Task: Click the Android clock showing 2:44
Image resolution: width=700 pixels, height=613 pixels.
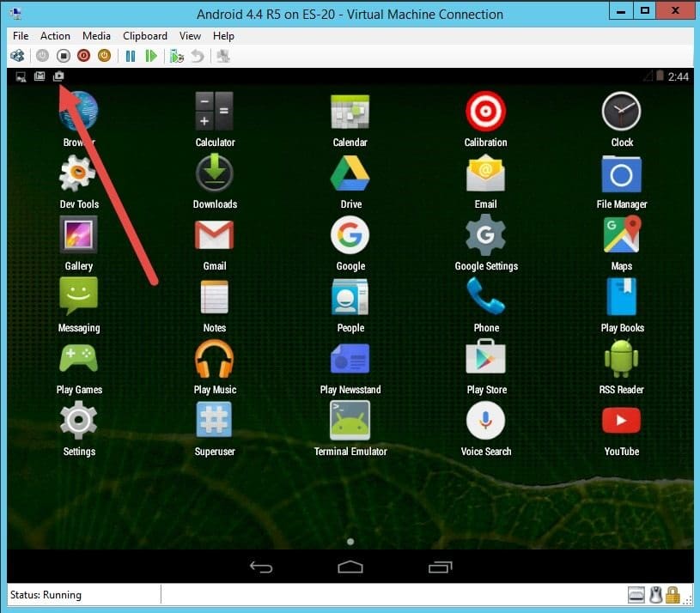Action: click(679, 76)
